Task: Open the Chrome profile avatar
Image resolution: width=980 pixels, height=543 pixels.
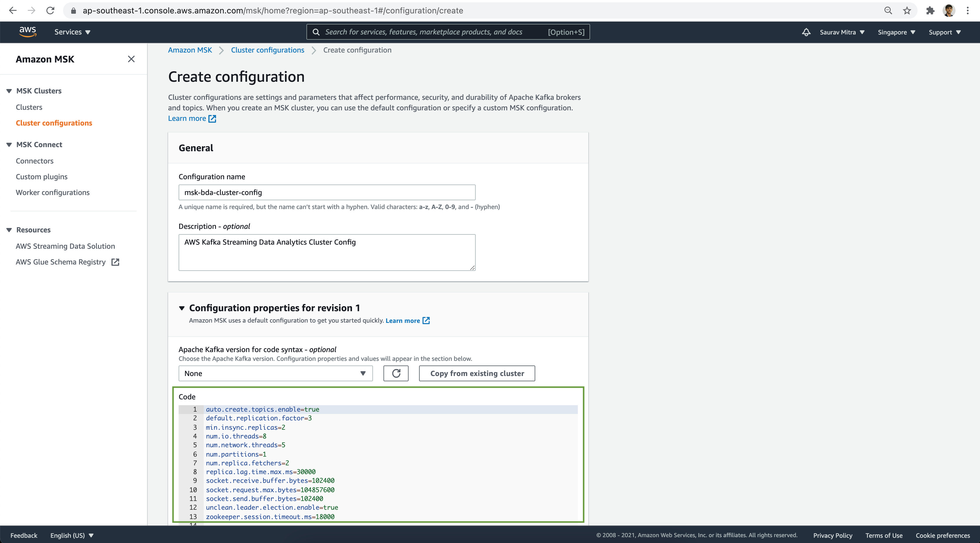Action: coord(949,10)
